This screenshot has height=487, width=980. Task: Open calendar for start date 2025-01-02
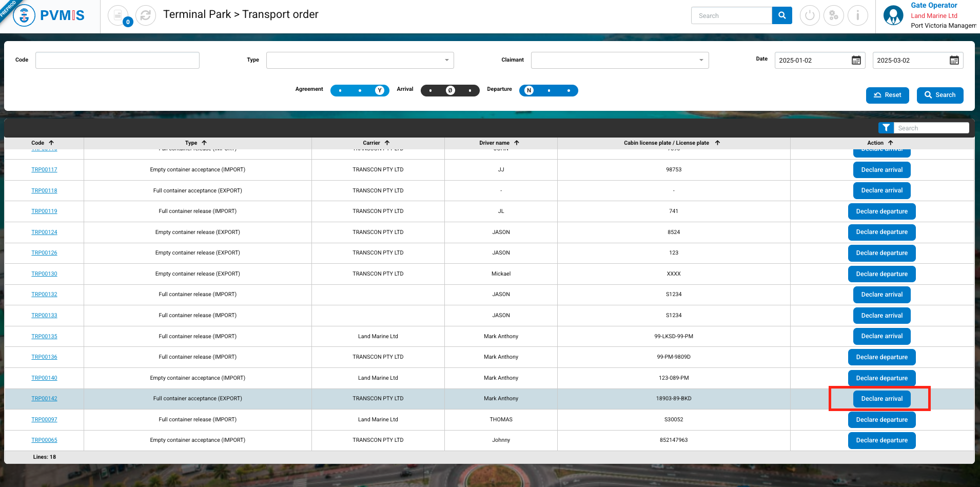[x=856, y=61]
